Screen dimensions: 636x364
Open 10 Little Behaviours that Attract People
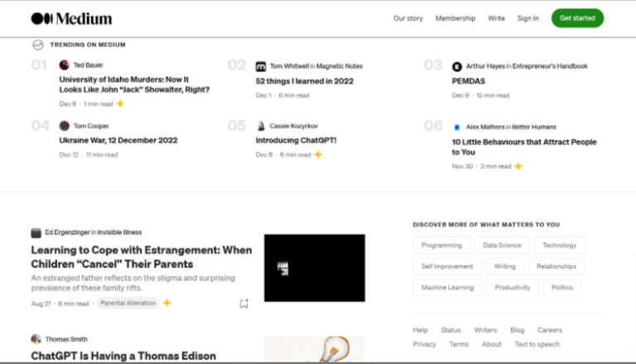coord(524,147)
